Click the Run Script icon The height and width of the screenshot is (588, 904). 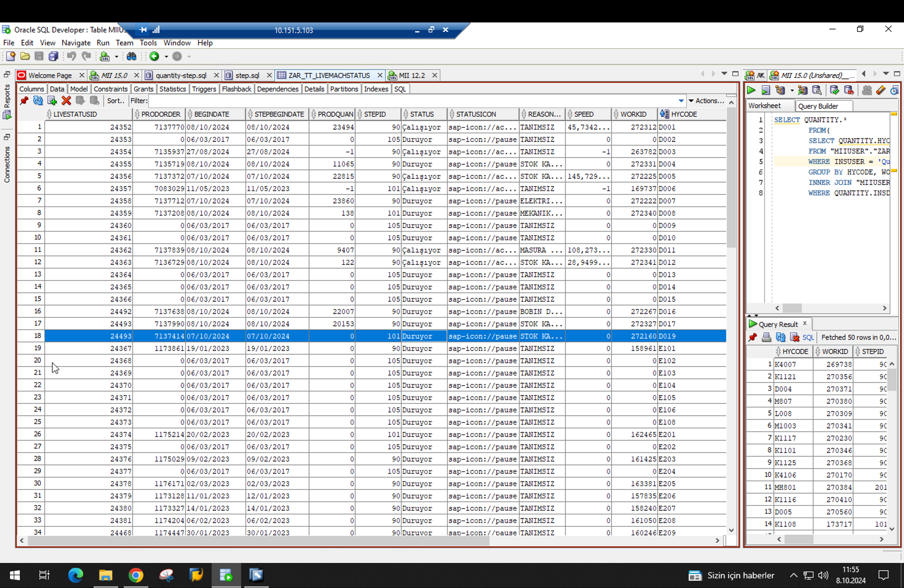[x=765, y=90]
